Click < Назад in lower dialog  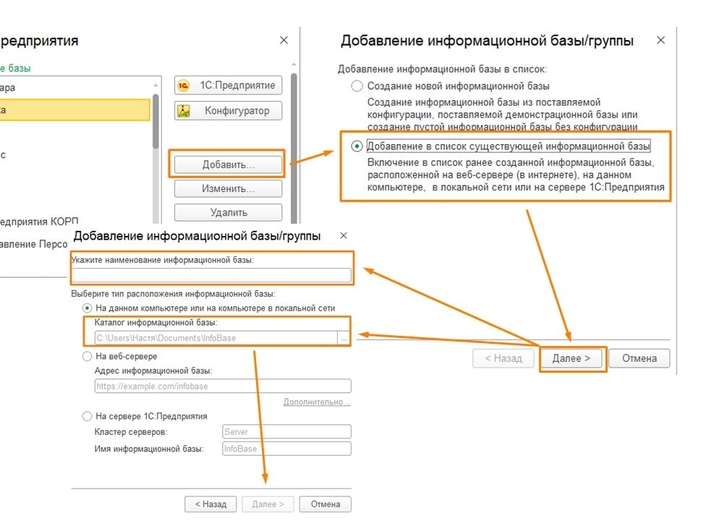pos(210,504)
